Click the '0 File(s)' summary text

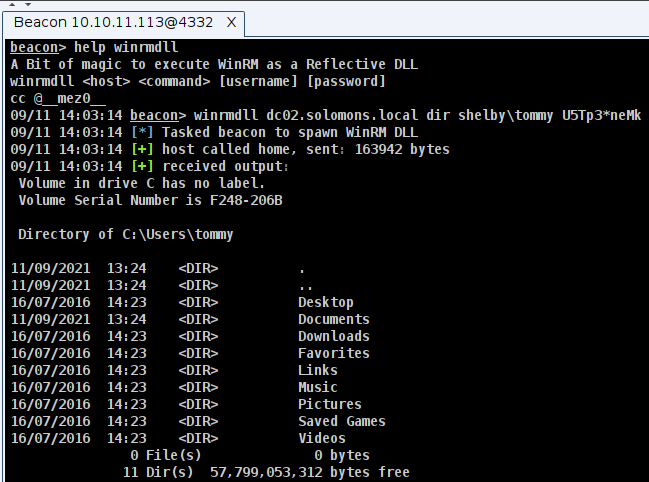[166, 455]
